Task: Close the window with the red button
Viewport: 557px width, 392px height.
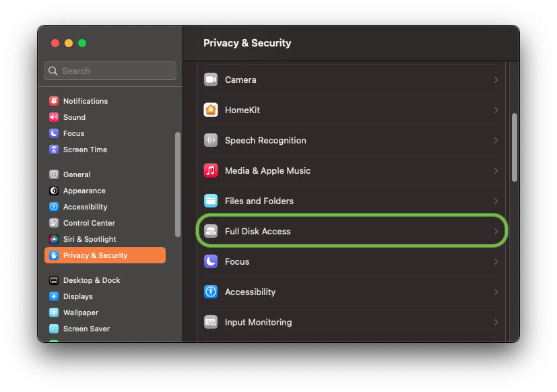Action: click(55, 43)
